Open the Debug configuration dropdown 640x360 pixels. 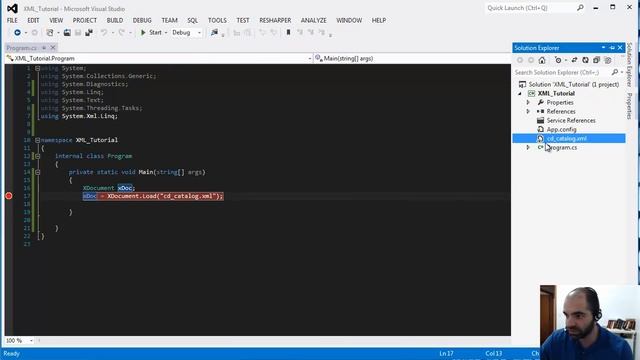(187, 33)
